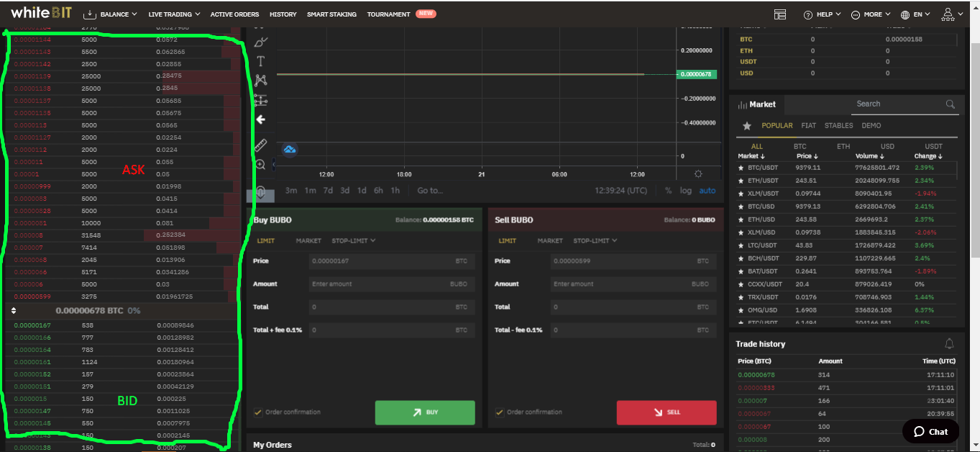The image size is (980, 452).
Task: Select Market order tab in Sell panel
Action: 550,240
